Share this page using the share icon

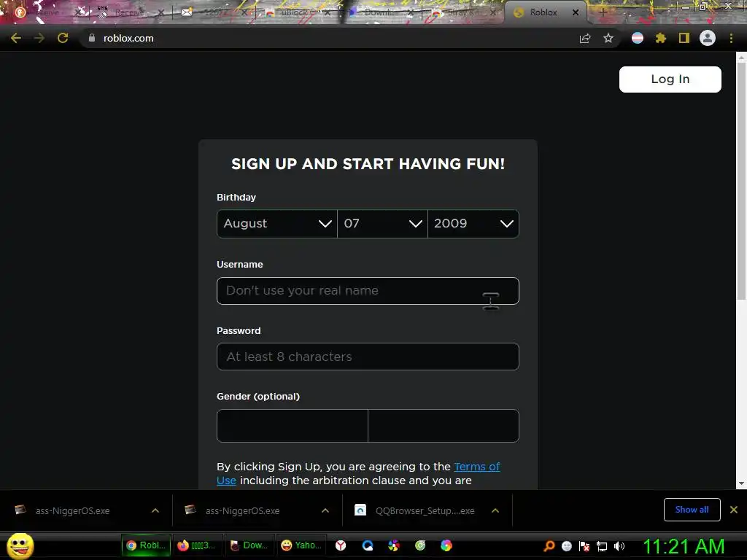(x=584, y=38)
